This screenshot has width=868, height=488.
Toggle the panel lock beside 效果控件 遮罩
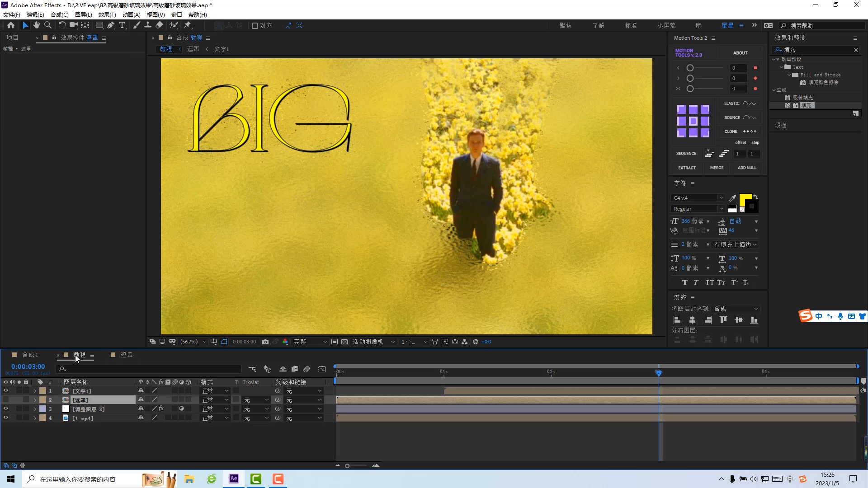tap(54, 38)
